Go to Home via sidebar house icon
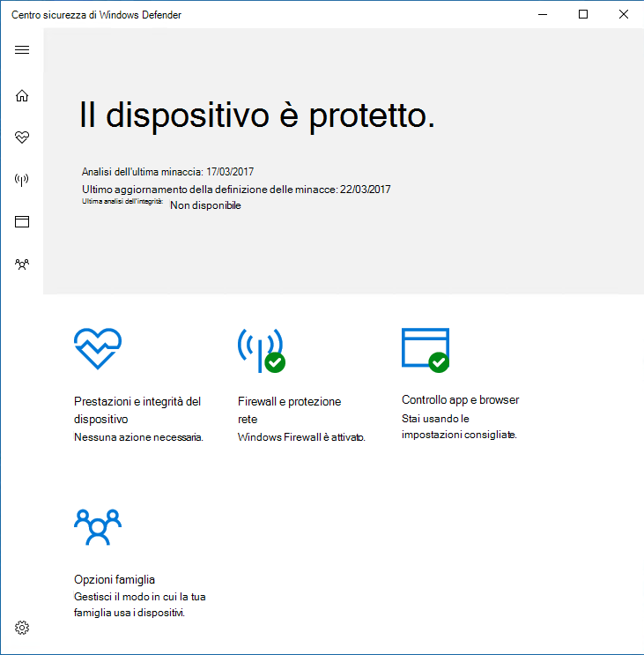 (22, 96)
